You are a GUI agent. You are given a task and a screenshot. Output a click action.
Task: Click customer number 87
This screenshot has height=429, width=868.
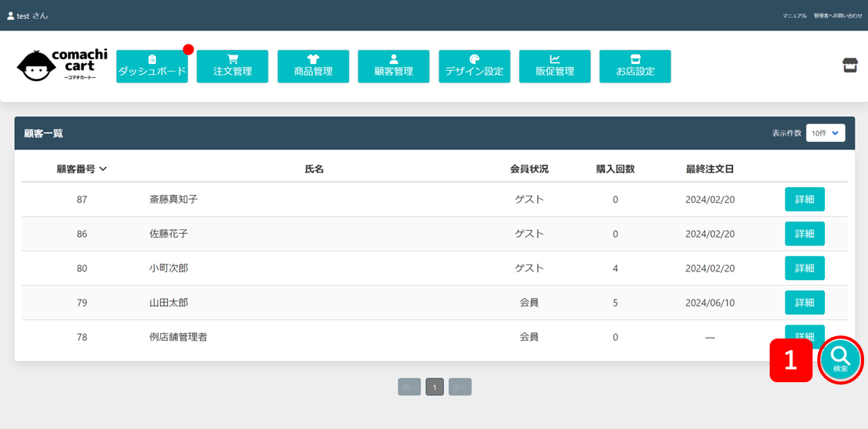82,200
